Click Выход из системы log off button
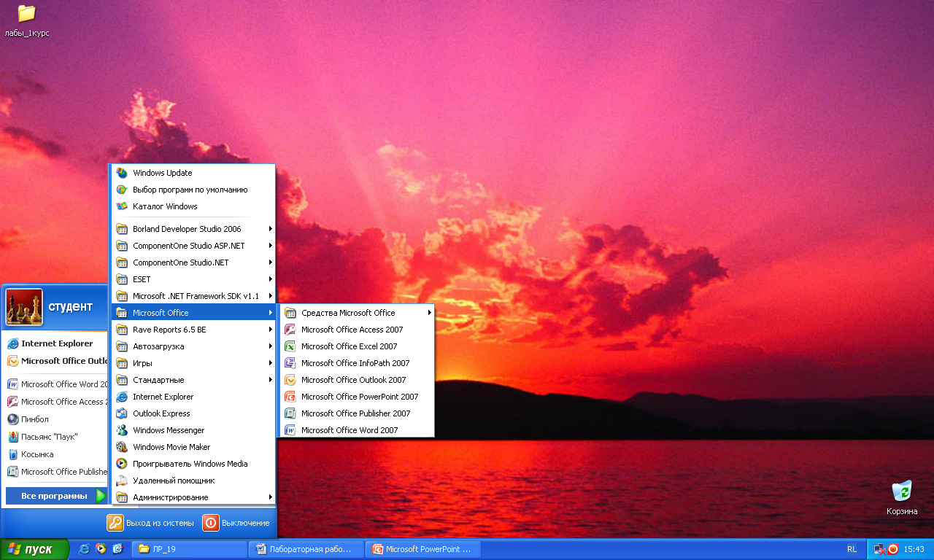The width and height of the screenshot is (934, 560). (x=151, y=523)
